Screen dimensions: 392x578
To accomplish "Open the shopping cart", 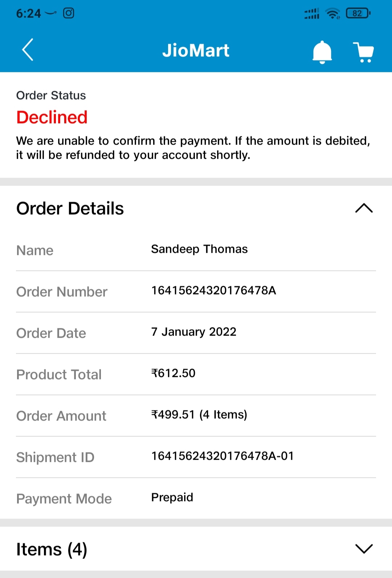I will click(363, 52).
